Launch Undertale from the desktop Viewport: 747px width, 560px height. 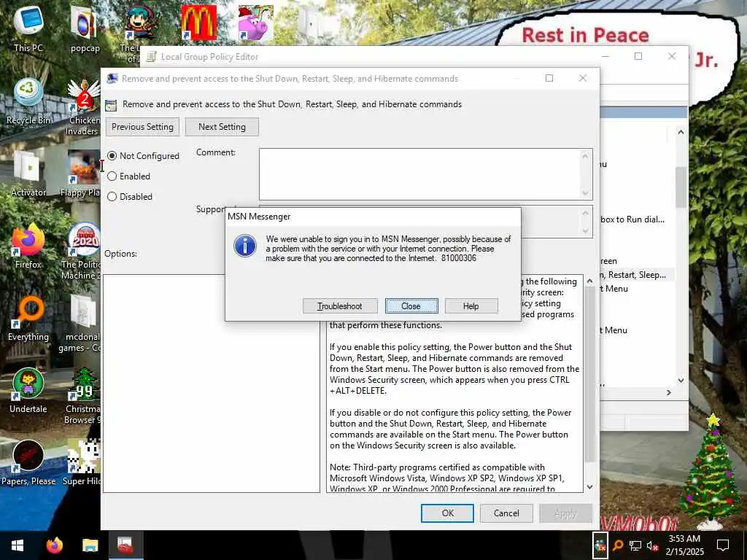(28, 391)
